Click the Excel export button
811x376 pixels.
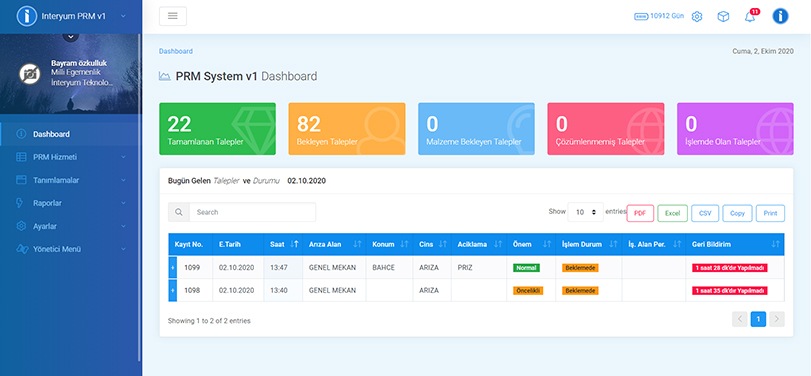tap(672, 213)
